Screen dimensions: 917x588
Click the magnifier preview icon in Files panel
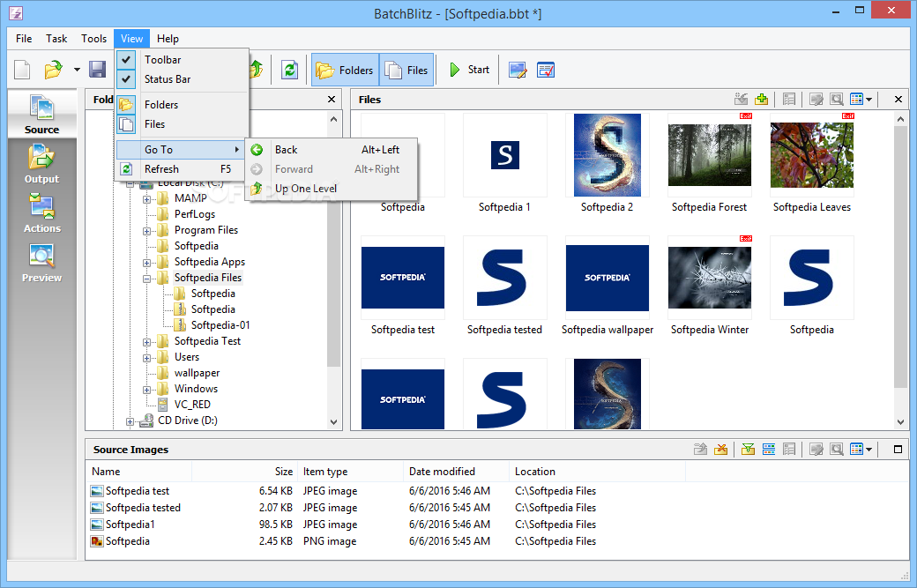(x=837, y=100)
